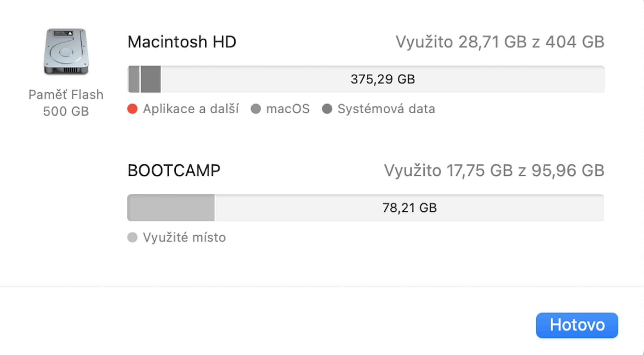Click the flash hard drive icon
This screenshot has width=644, height=355.
point(66,51)
